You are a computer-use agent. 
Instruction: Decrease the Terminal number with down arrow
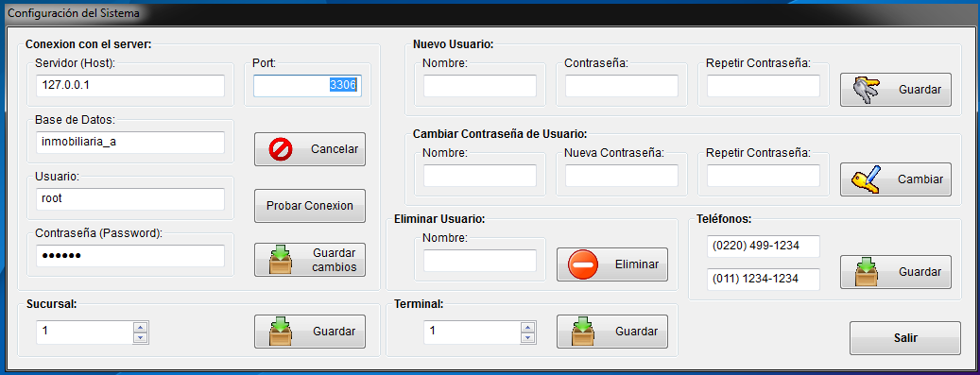pyautogui.click(x=528, y=337)
